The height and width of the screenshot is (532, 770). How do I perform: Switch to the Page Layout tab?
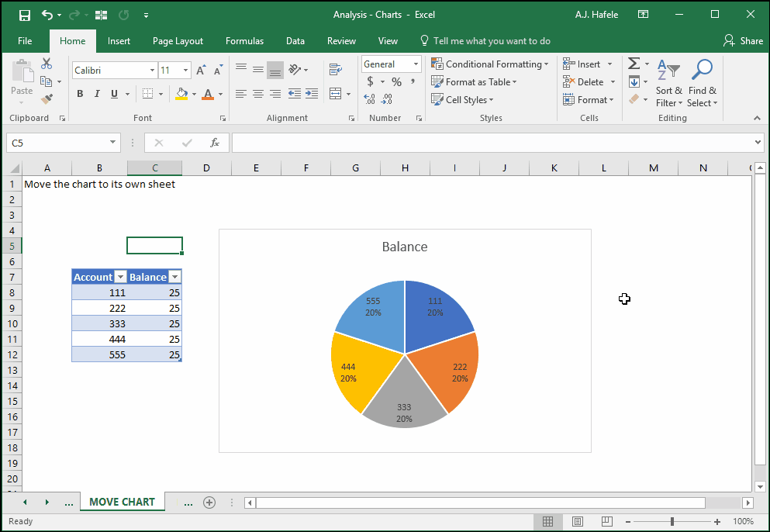tap(178, 41)
